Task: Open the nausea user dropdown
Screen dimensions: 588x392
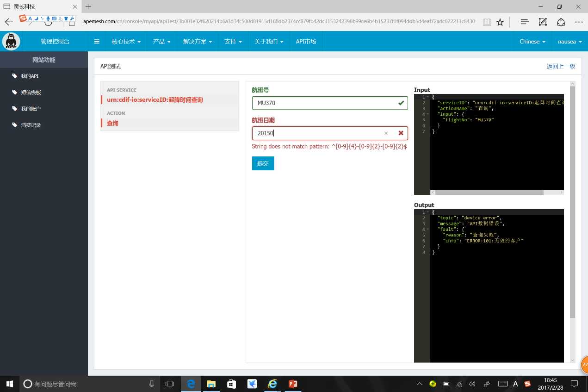Action: tap(569, 42)
